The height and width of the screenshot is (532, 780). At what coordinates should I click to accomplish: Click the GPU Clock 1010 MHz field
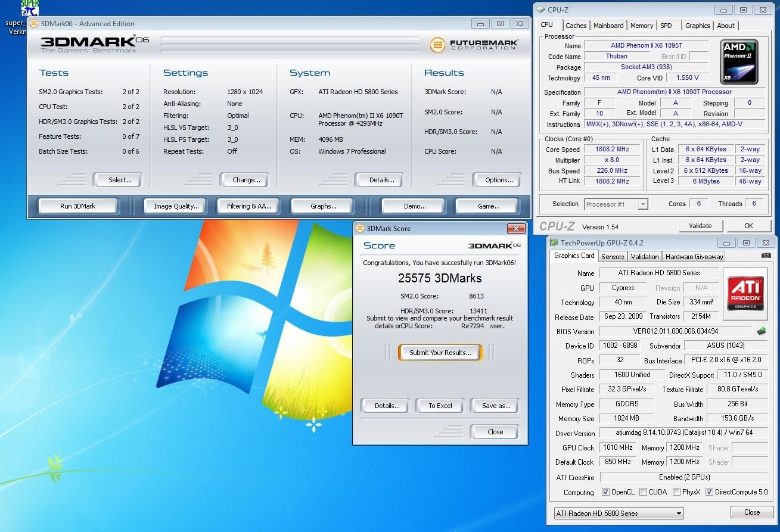pos(618,447)
